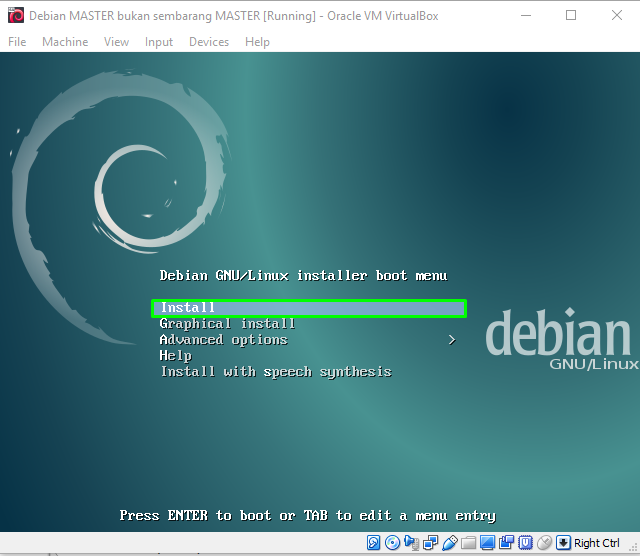Click the shared folders status icon
The width and height of the screenshot is (640, 556).
tap(469, 543)
